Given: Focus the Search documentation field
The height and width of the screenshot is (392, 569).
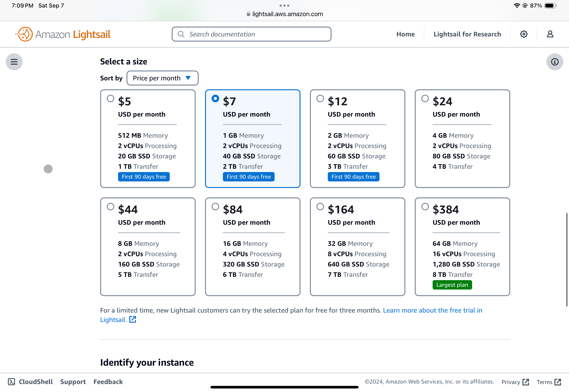Looking at the screenshot, I should point(251,34).
